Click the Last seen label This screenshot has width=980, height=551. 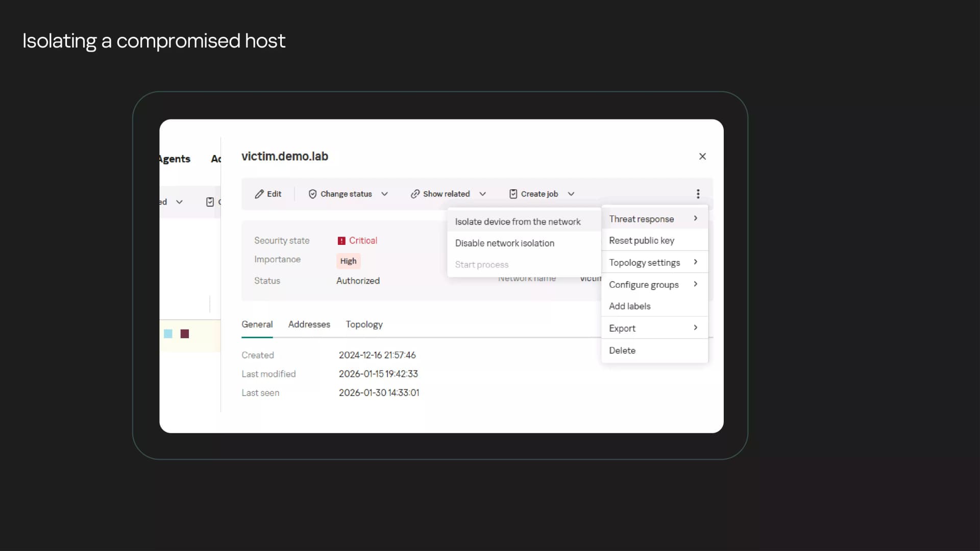260,393
